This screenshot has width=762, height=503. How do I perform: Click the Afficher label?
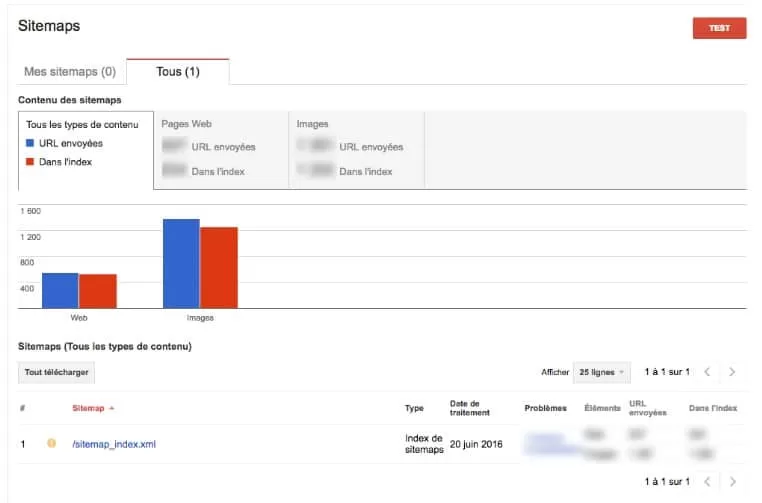[555, 372]
